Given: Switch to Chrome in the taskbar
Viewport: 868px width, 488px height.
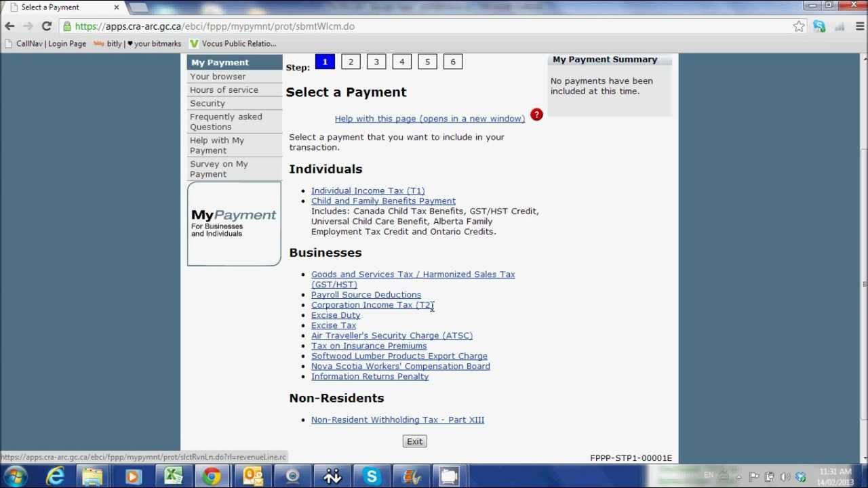Looking at the screenshot, I should click(212, 476).
